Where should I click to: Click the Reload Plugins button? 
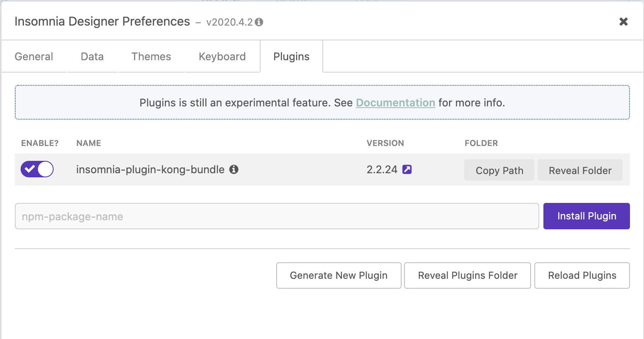click(582, 275)
